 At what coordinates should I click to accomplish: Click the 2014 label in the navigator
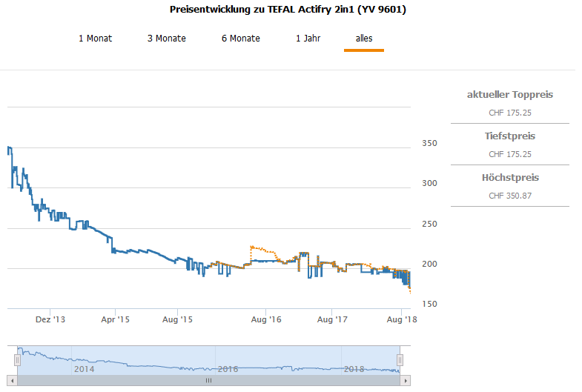(x=84, y=368)
